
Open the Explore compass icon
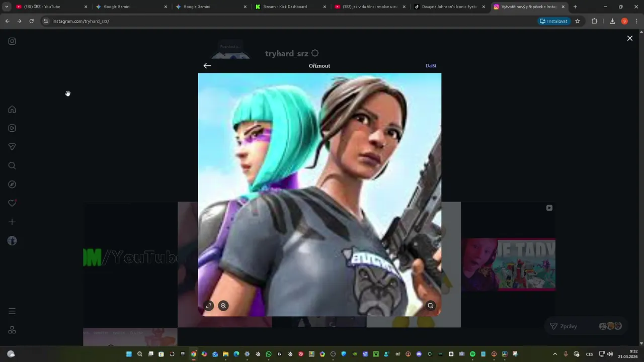click(12, 185)
